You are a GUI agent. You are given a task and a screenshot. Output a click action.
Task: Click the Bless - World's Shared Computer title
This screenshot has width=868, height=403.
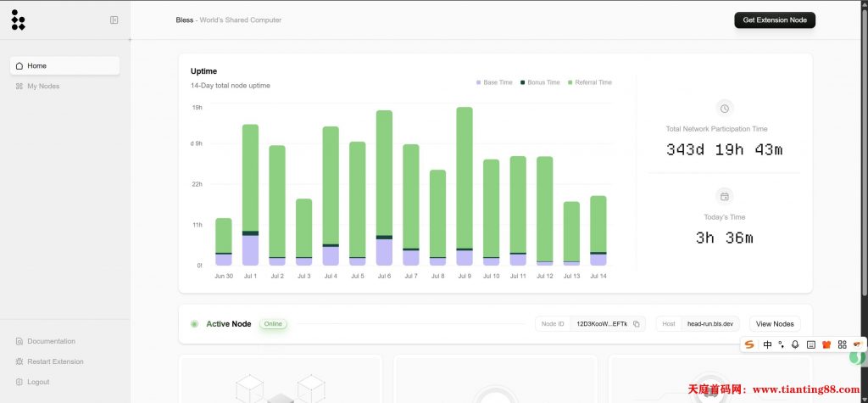pyautogui.click(x=229, y=20)
